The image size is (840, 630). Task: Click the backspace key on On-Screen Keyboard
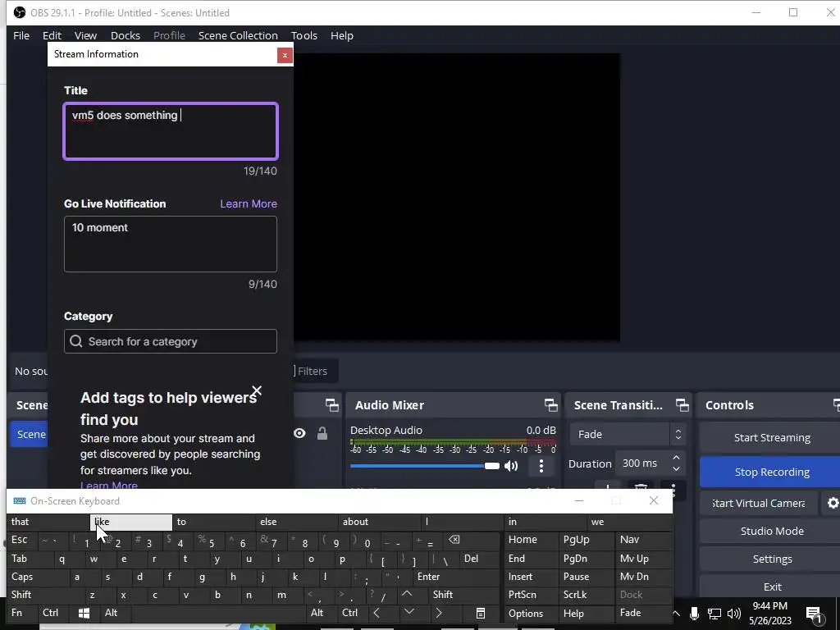pyautogui.click(x=454, y=540)
